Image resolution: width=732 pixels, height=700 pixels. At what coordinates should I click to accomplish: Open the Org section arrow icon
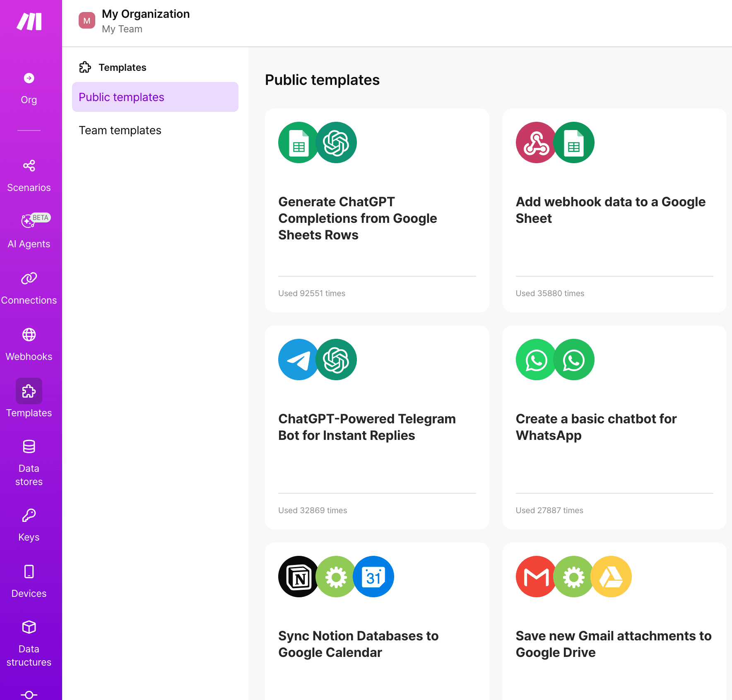[x=29, y=78]
